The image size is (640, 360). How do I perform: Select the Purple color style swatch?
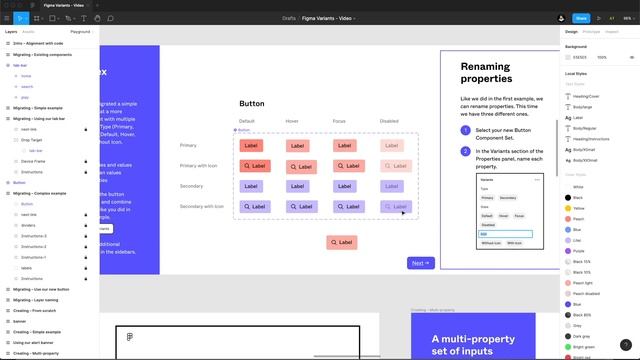[x=568, y=251]
